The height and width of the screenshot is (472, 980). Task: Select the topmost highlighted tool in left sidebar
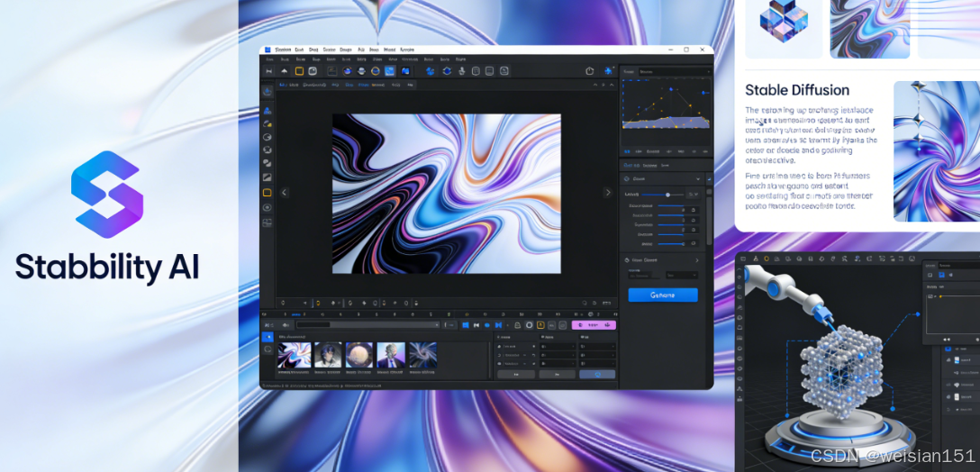click(267, 91)
